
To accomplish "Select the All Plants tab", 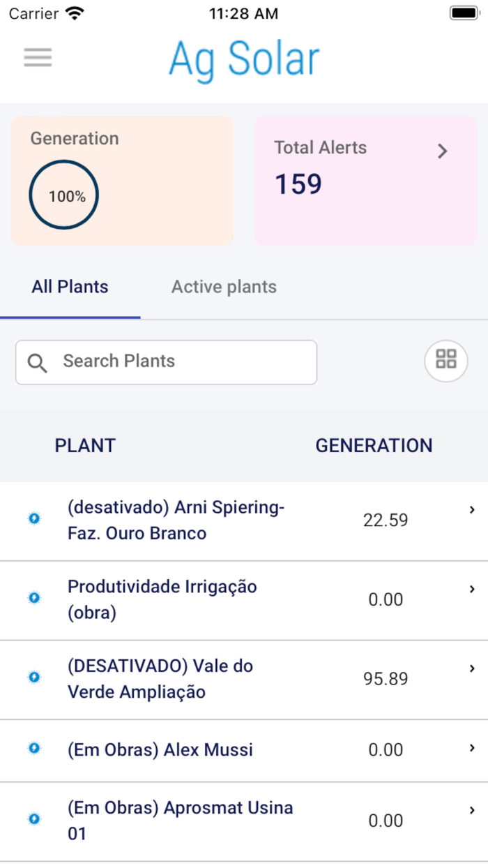I will 70,287.
